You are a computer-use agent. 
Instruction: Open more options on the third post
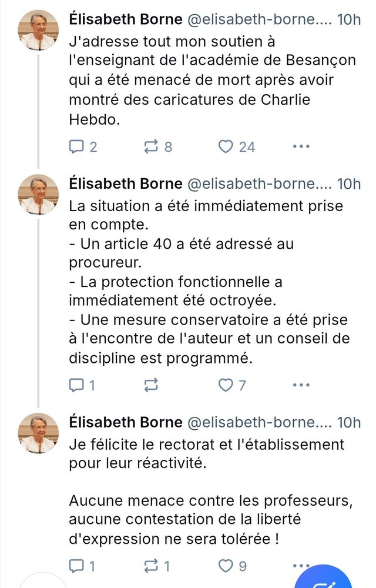click(301, 566)
